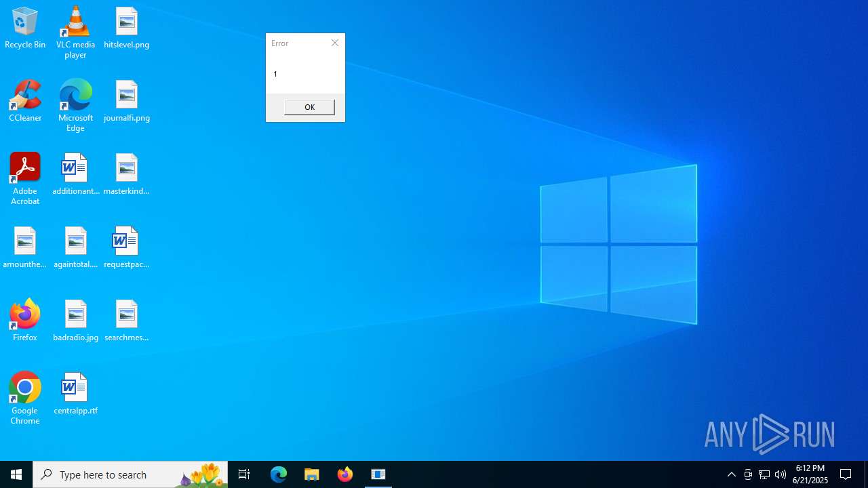
Task: Select the badradio.jpg file
Action: tap(75, 321)
